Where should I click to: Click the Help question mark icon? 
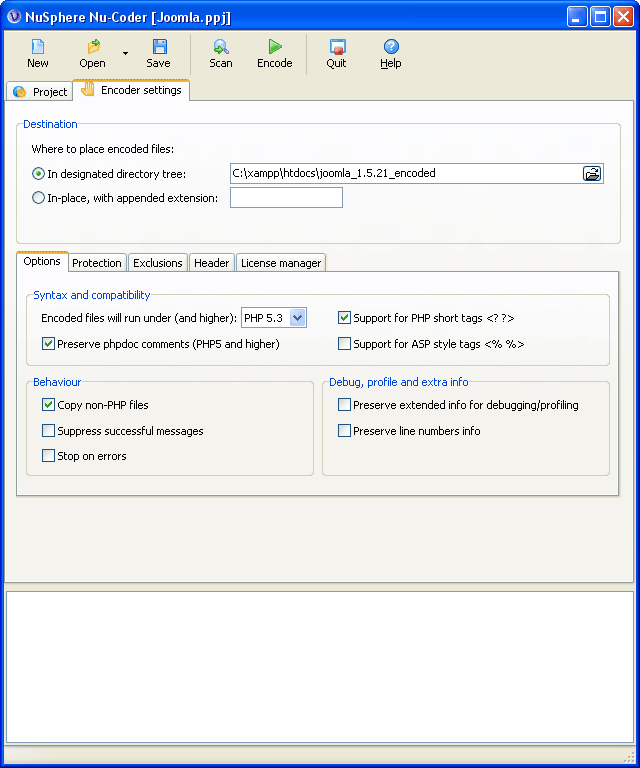click(391, 47)
